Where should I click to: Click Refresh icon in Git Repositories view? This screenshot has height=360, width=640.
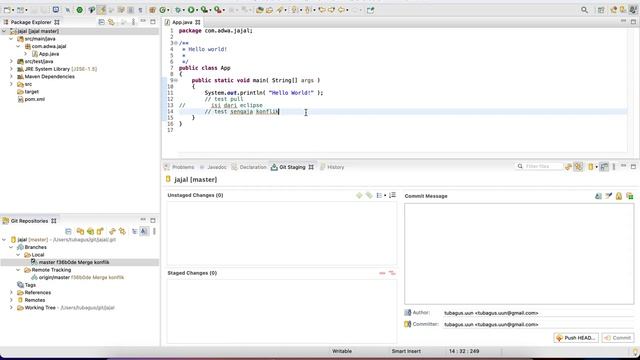112,231
